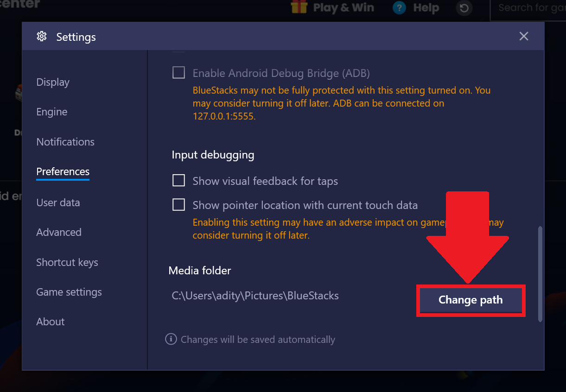This screenshot has width=566, height=392.
Task: Toggle Show pointer location with current touch data
Action: click(178, 204)
